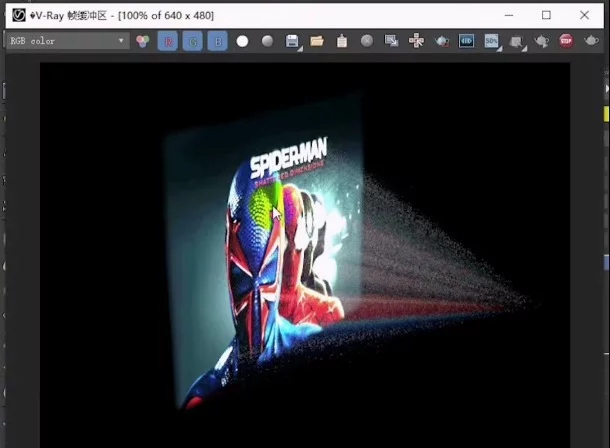610x448 pixels.
Task: Toggle the green channel button
Action: [x=193, y=41]
